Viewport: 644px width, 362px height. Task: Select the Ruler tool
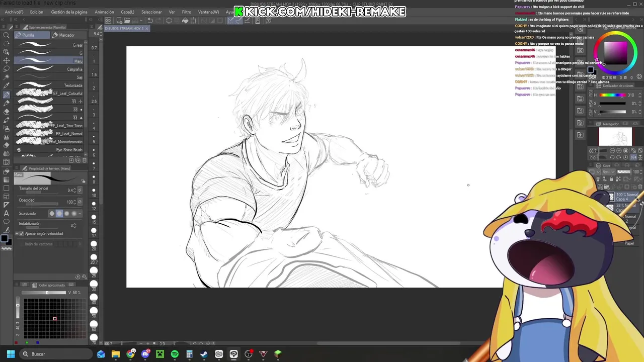pyautogui.click(x=7, y=205)
